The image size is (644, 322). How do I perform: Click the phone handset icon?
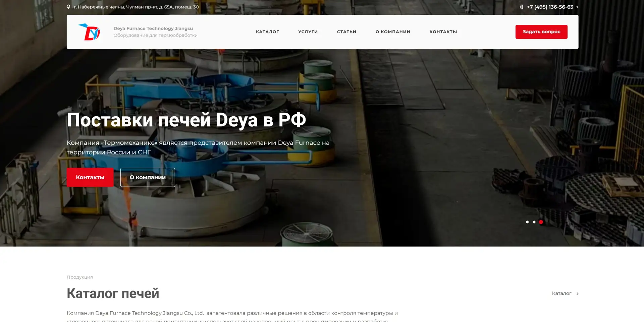522,7
